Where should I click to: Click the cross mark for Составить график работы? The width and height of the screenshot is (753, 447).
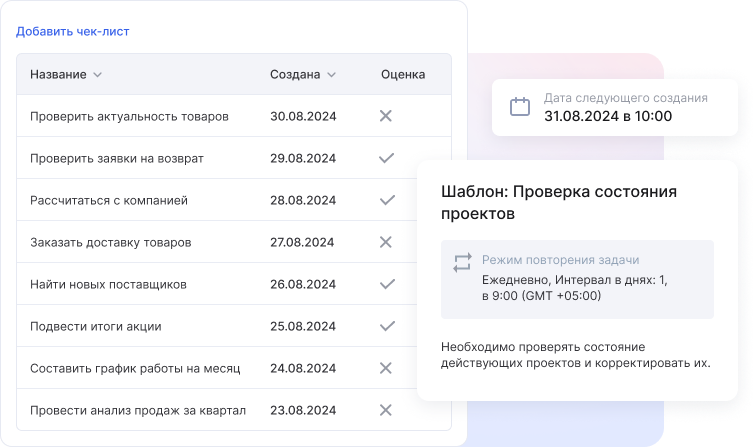pos(386,368)
